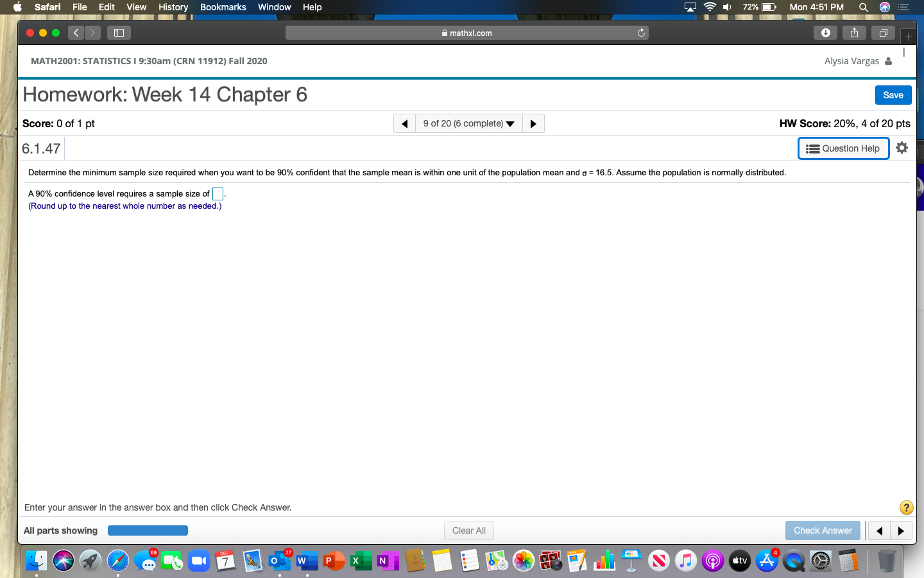Show Safari downloads
The width and height of the screenshot is (924, 578).
(x=826, y=33)
